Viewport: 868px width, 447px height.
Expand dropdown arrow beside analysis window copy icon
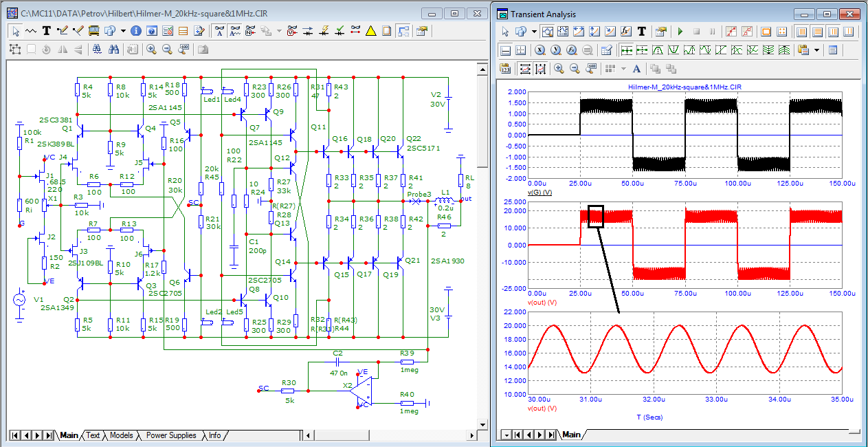(x=533, y=32)
